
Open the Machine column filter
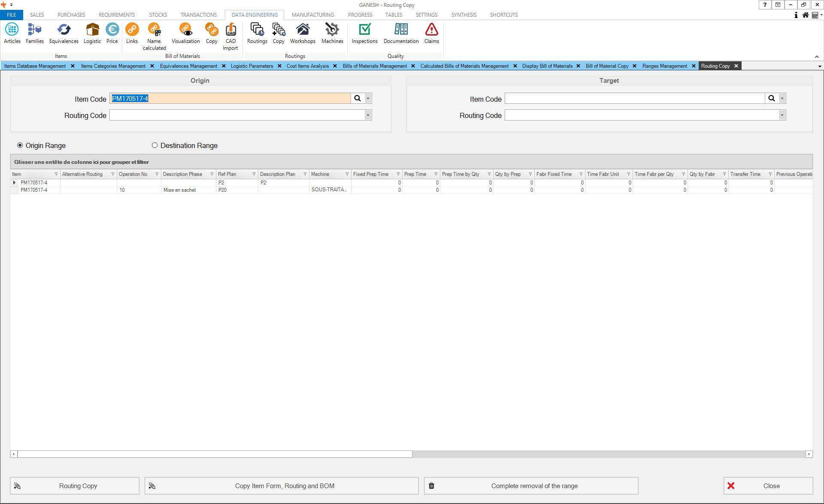pos(347,174)
